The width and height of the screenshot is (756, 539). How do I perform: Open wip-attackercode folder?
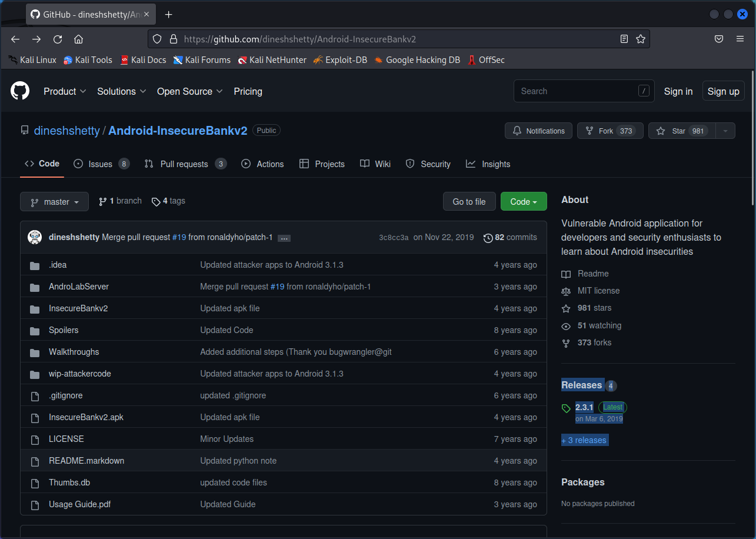(x=80, y=374)
